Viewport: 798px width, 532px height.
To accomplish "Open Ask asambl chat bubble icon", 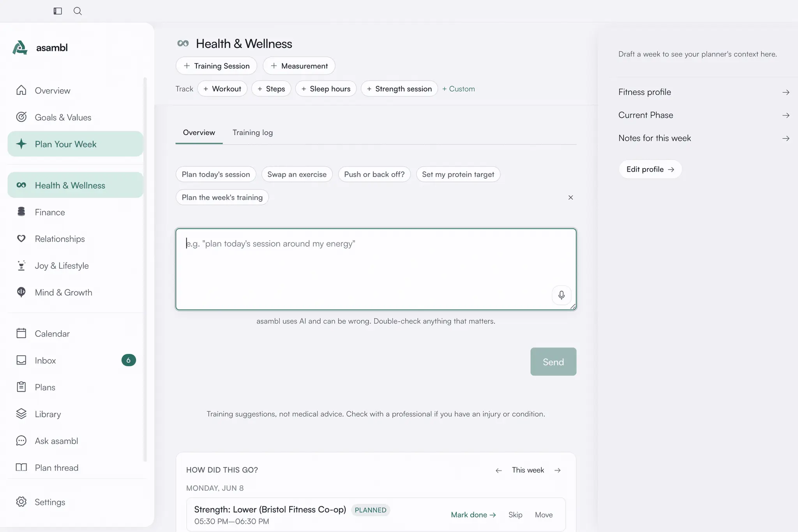I will [21, 441].
